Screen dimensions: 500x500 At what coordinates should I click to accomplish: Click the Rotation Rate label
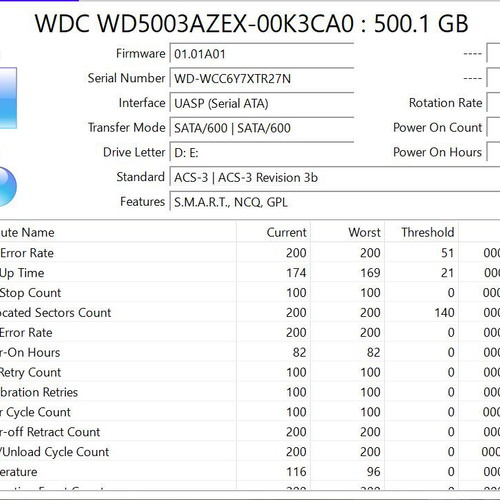(445, 103)
